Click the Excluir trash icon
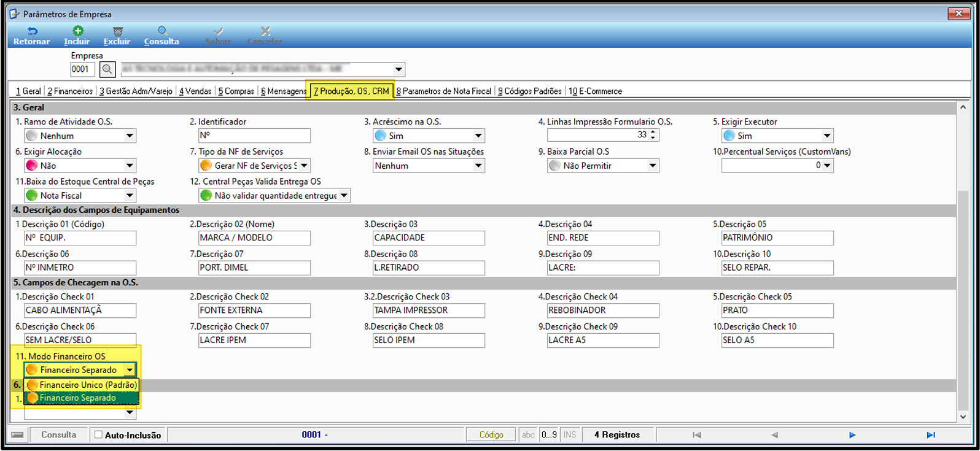This screenshot has height=451, width=980. (117, 31)
